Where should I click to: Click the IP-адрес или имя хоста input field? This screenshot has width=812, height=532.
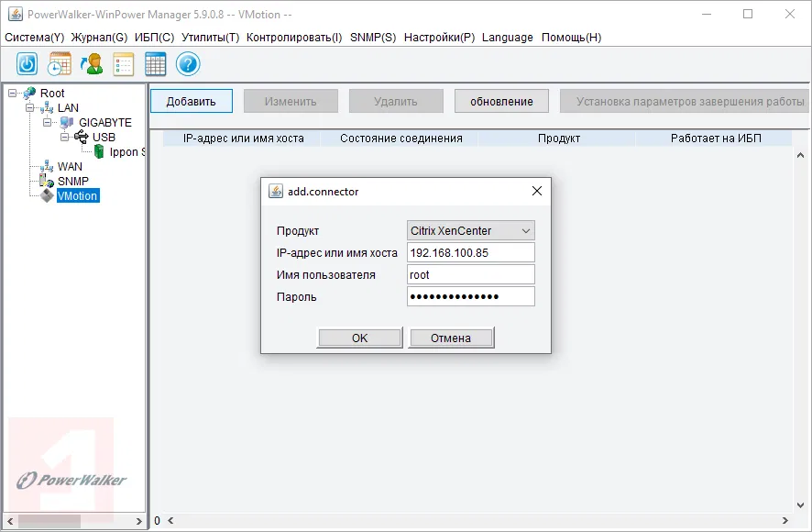(x=471, y=252)
